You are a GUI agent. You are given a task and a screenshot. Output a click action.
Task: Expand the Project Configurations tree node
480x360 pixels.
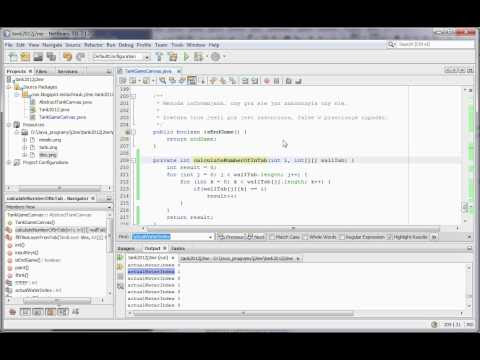pos(9,162)
